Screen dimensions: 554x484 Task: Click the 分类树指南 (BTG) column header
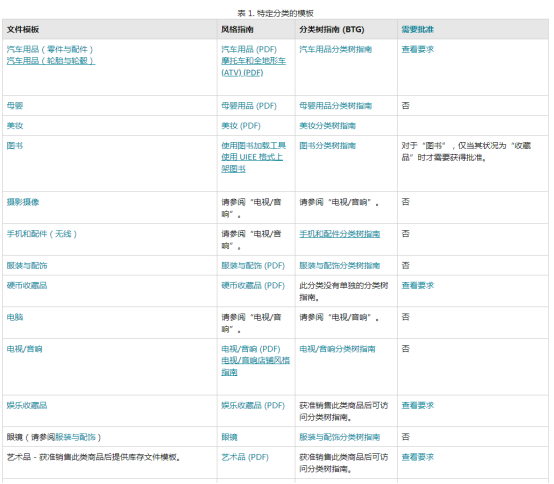click(x=332, y=30)
